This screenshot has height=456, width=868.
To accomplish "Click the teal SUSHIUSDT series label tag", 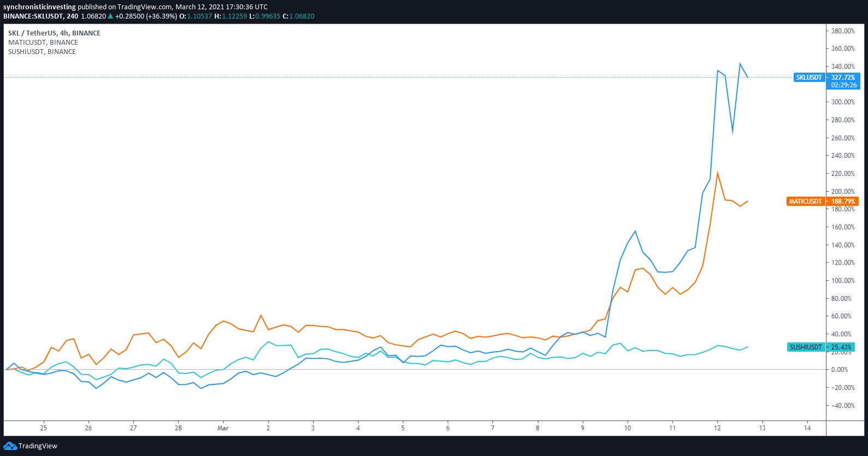I will click(805, 347).
